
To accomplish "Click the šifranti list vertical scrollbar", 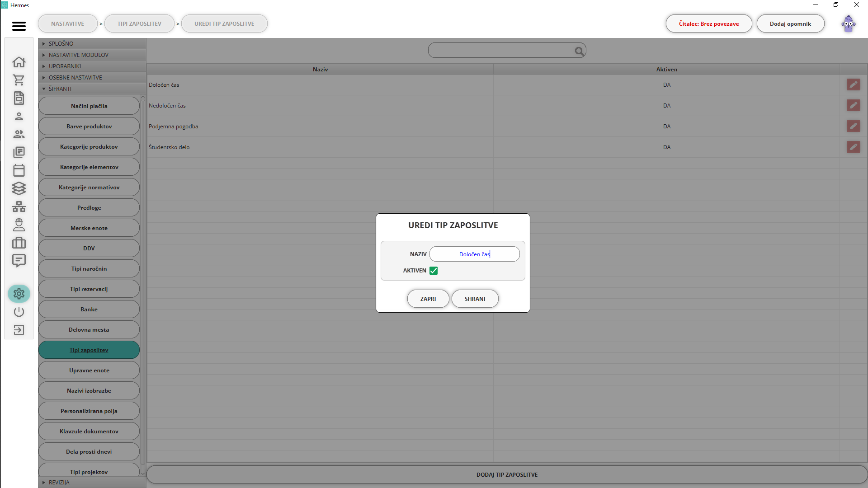I will coord(143,282).
